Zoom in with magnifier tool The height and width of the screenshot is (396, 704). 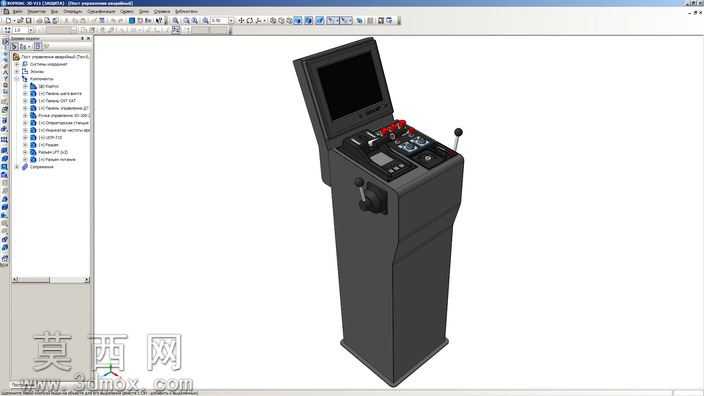coord(176,21)
